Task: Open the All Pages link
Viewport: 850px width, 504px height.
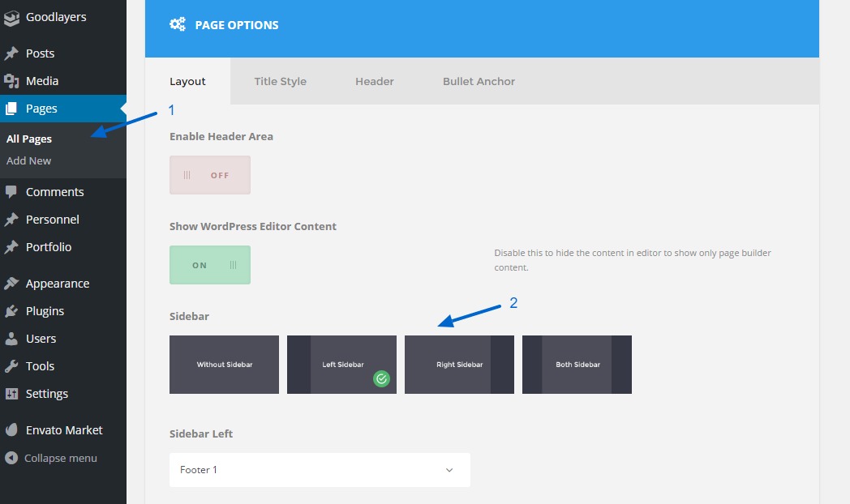Action: tap(29, 139)
